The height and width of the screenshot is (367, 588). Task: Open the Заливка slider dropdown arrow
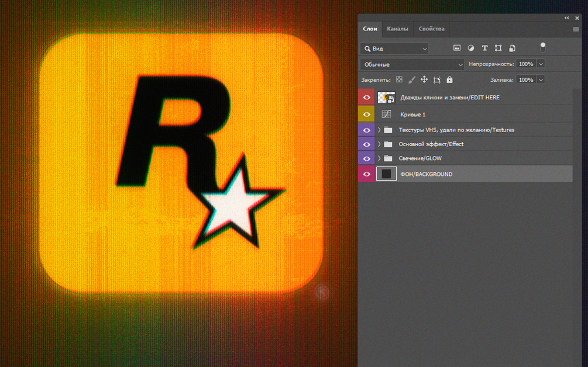[541, 79]
